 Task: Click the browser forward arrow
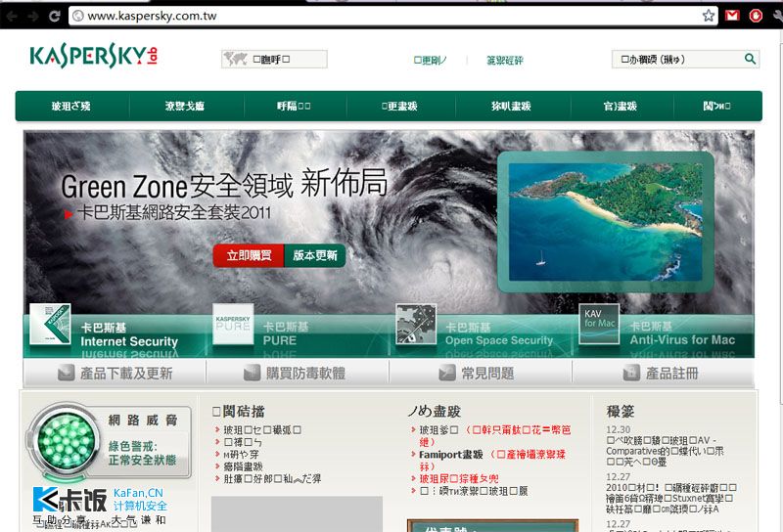coord(33,16)
